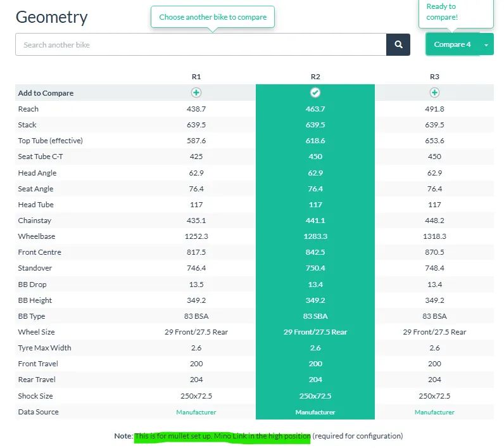Viewport: 504px width, 448px height.
Task: Click the Ready to compare tooltip
Action: (455, 12)
